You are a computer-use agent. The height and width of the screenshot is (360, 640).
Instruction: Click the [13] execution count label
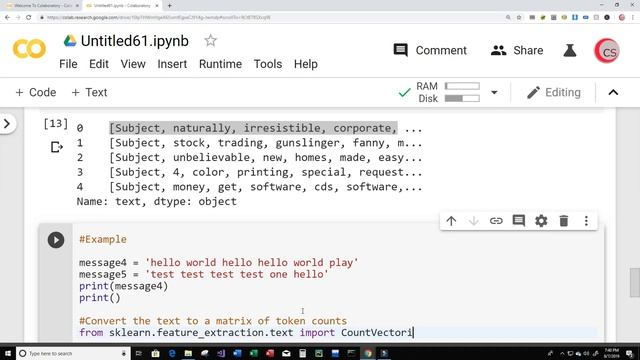click(56, 124)
